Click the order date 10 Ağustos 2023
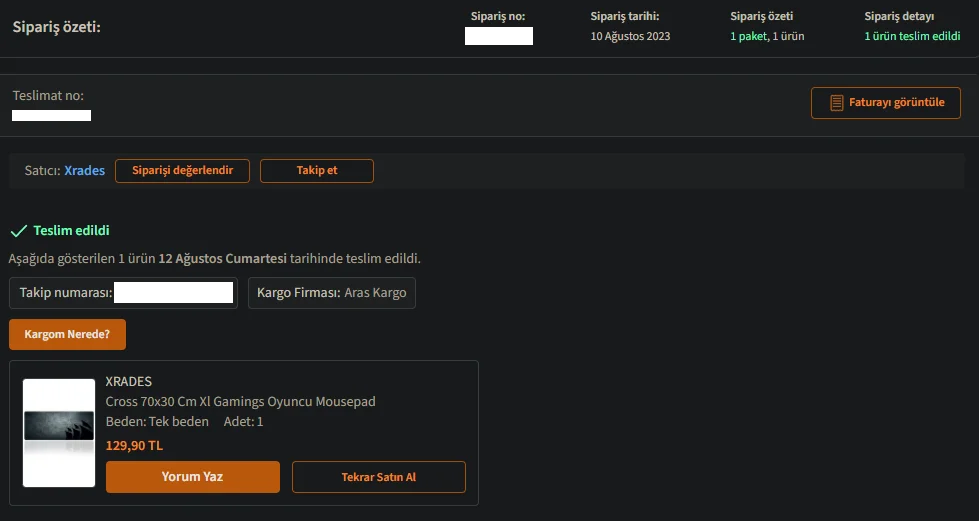The width and height of the screenshot is (979, 521). pos(630,36)
